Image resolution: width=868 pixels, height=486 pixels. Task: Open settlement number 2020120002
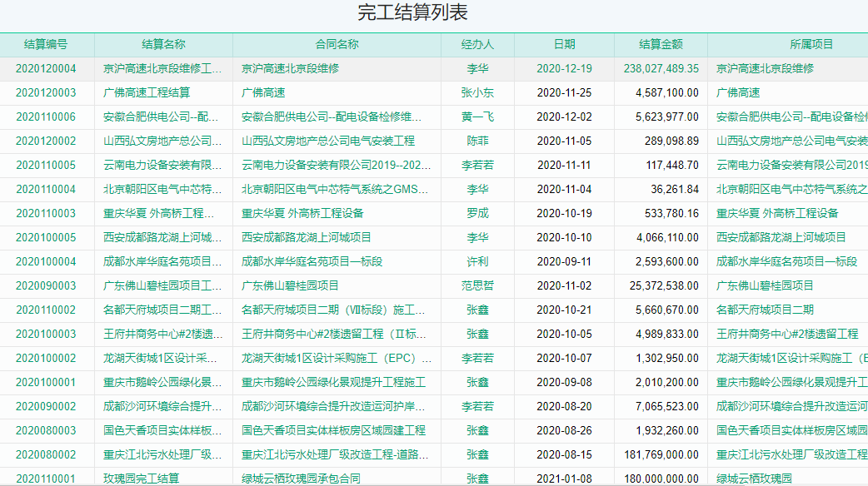pyautogui.click(x=46, y=141)
